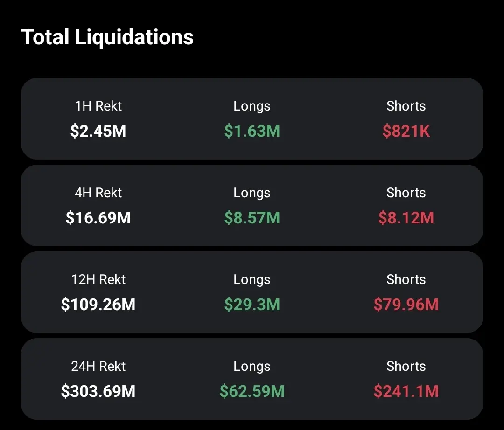Select the 1H Rekt label
Viewport: 504px width, 430px height.
tap(98, 106)
